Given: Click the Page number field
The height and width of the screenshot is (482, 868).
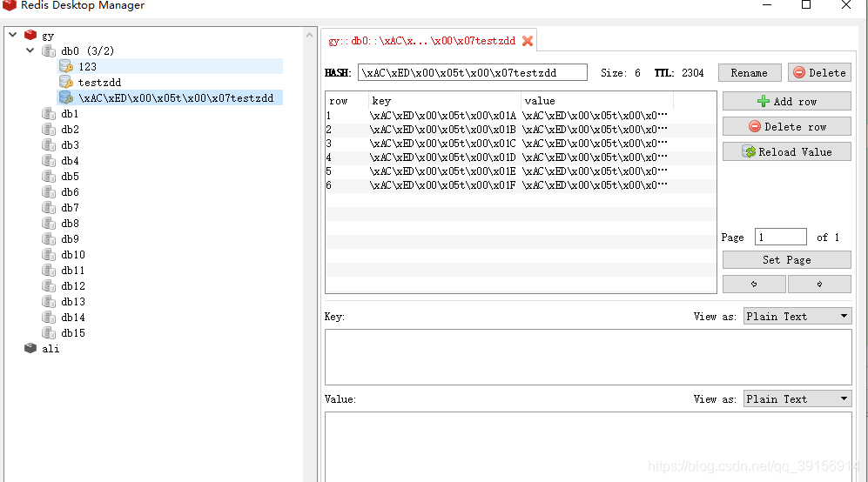Looking at the screenshot, I should [x=781, y=237].
